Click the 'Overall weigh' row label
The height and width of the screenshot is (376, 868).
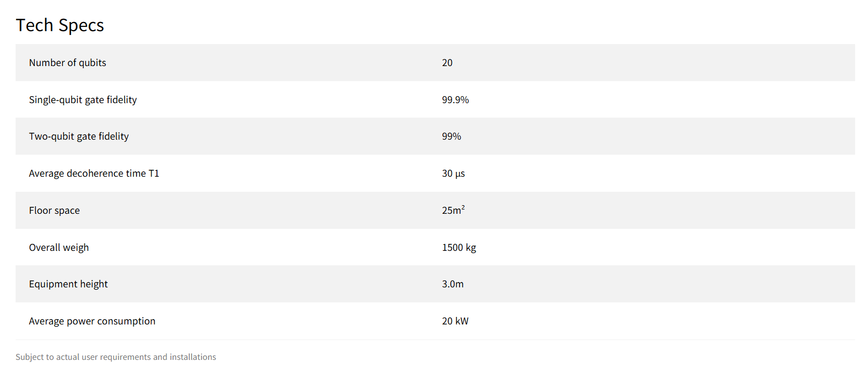click(59, 248)
